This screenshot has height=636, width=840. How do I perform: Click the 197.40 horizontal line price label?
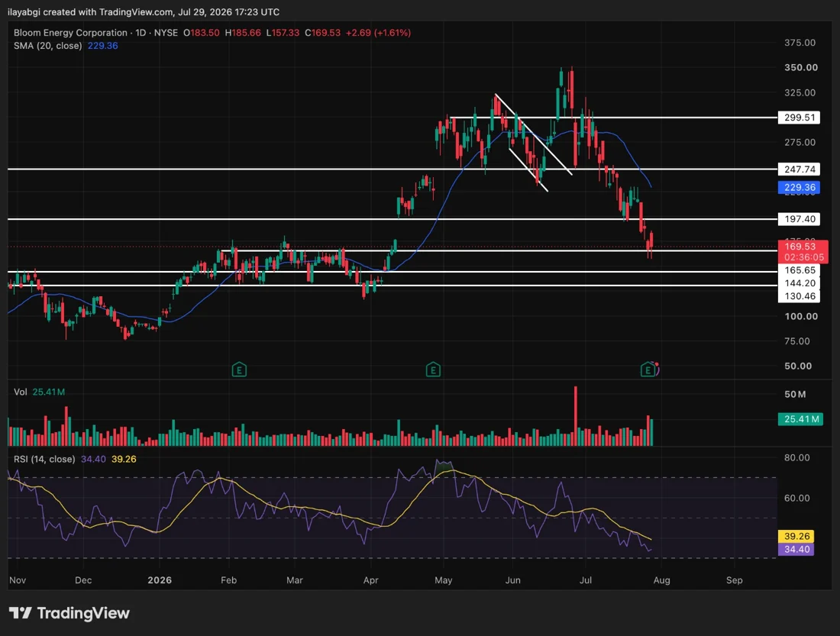tap(799, 218)
